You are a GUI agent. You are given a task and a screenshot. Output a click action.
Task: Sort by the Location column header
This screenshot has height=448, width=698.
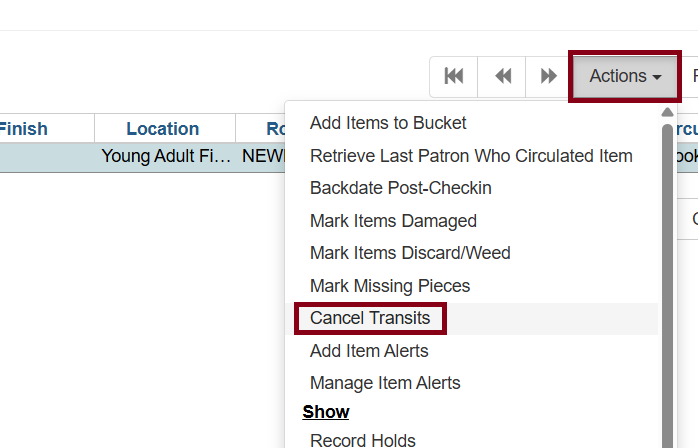(x=162, y=129)
